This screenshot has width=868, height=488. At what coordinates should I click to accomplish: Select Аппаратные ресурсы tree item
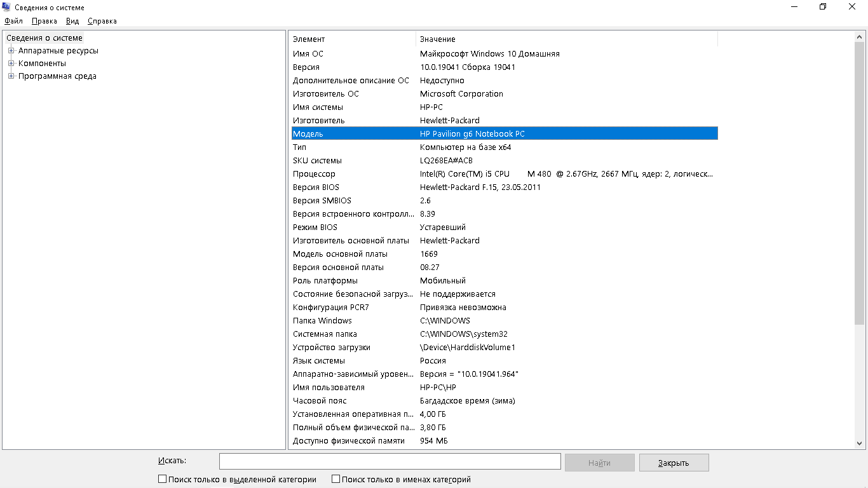(x=58, y=51)
